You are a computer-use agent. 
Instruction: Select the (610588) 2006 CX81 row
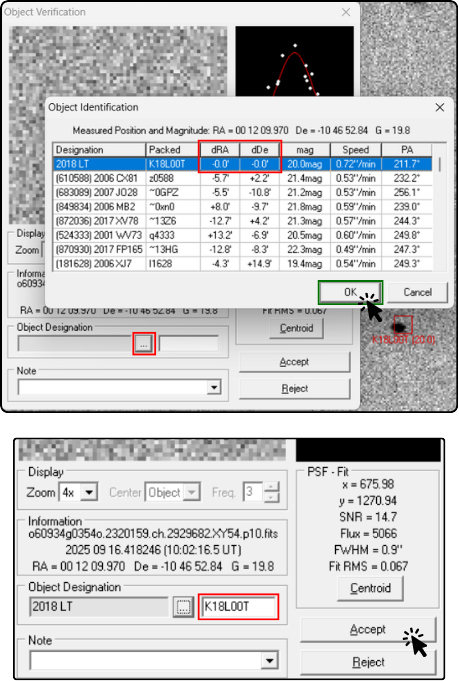(242, 178)
